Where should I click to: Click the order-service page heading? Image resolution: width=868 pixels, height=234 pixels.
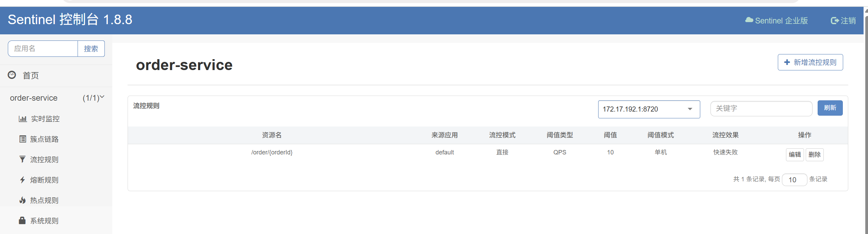pyautogui.click(x=184, y=65)
